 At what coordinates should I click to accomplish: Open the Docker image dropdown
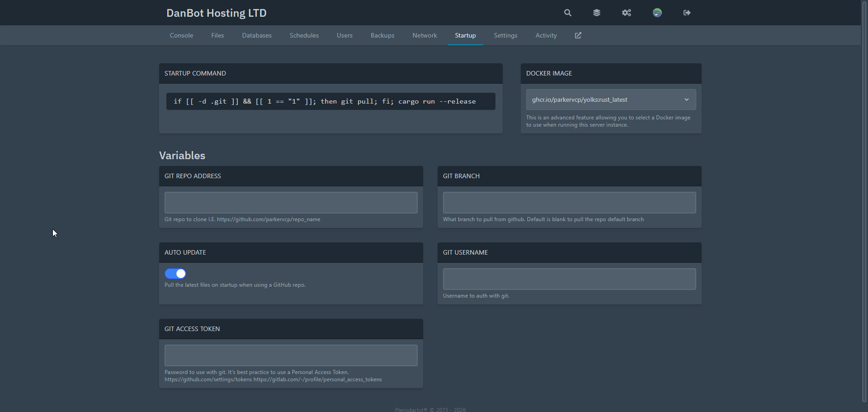tap(610, 99)
